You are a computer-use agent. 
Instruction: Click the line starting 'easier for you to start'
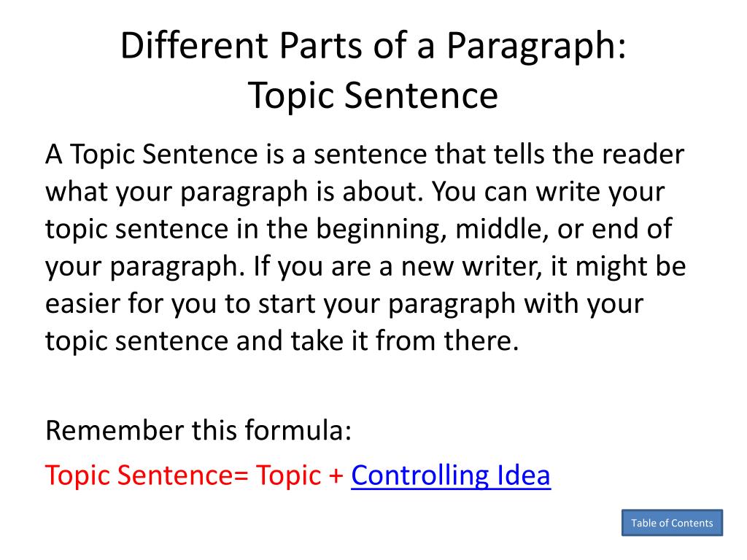tap(344, 304)
